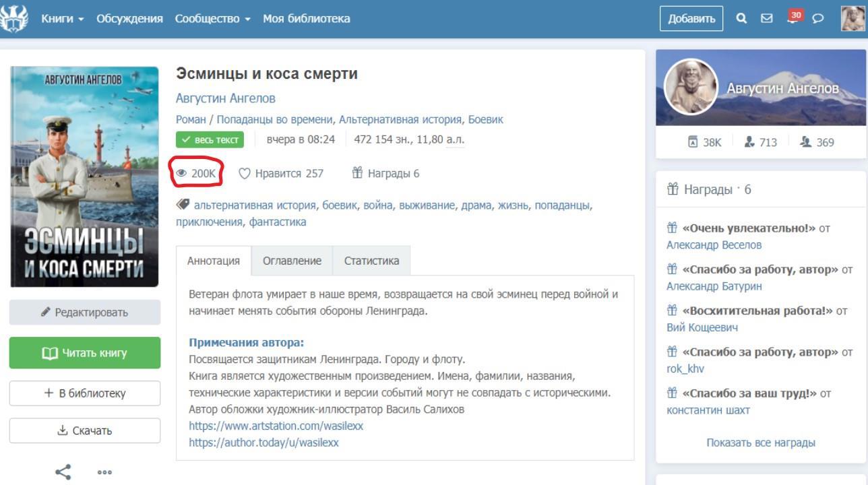Open the artstation.com/wasilexx link
Viewport: 868px width, 485px height.
tap(276, 426)
